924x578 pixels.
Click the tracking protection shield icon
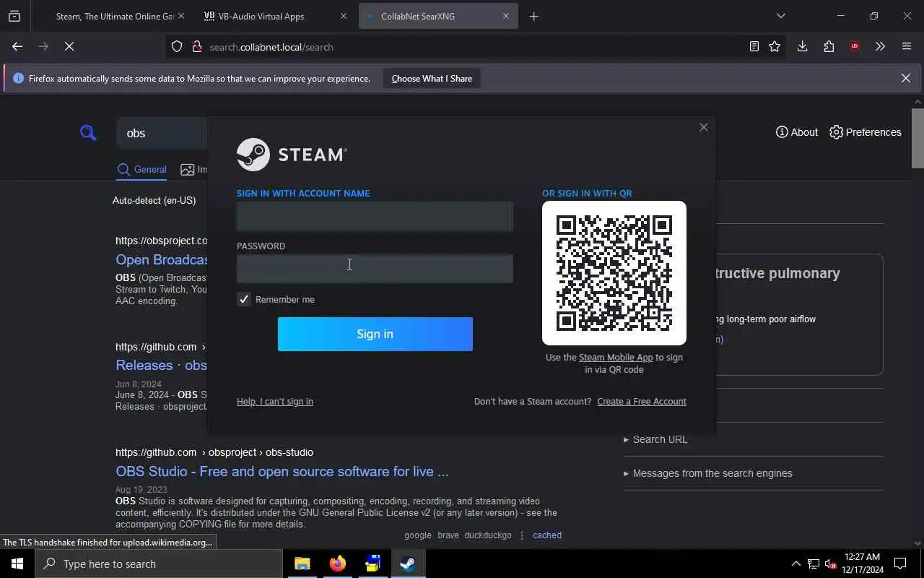177,46
